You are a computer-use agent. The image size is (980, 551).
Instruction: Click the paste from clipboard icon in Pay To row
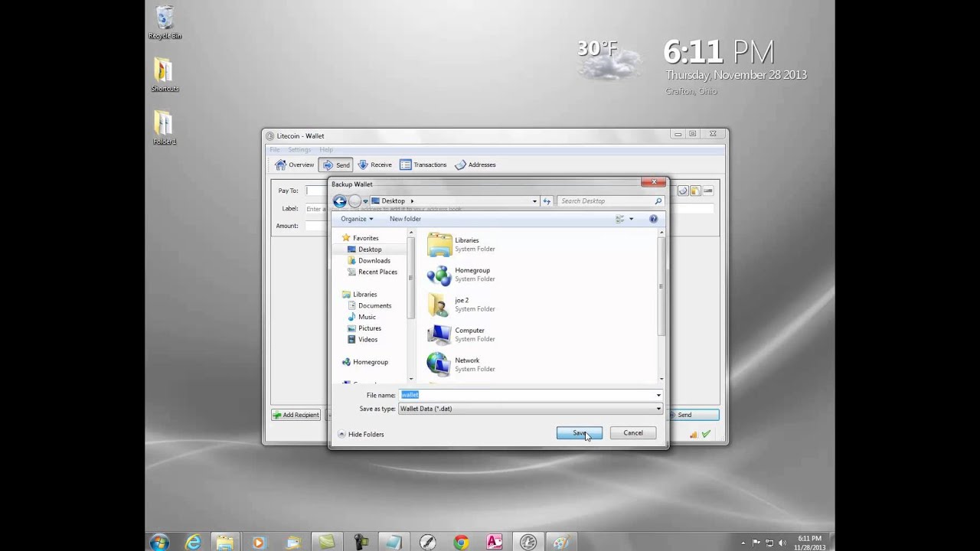(694, 191)
